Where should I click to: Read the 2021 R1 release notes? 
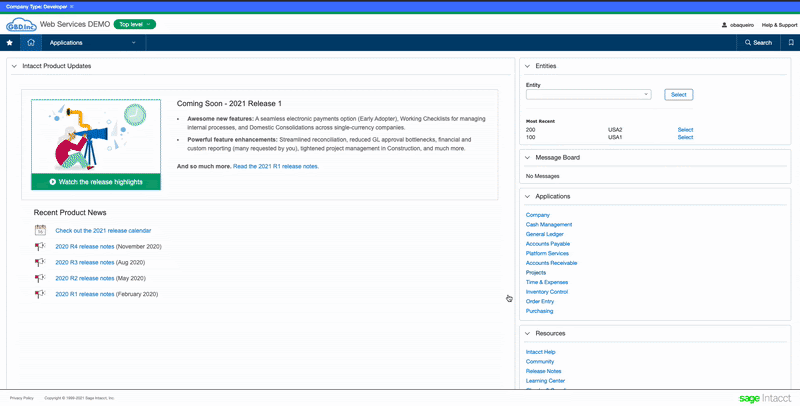276,166
